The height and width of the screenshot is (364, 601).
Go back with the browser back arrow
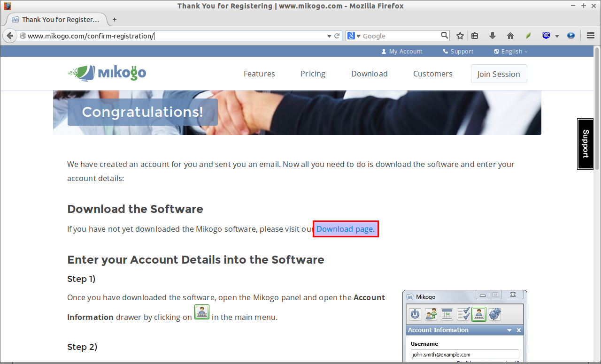(9, 36)
